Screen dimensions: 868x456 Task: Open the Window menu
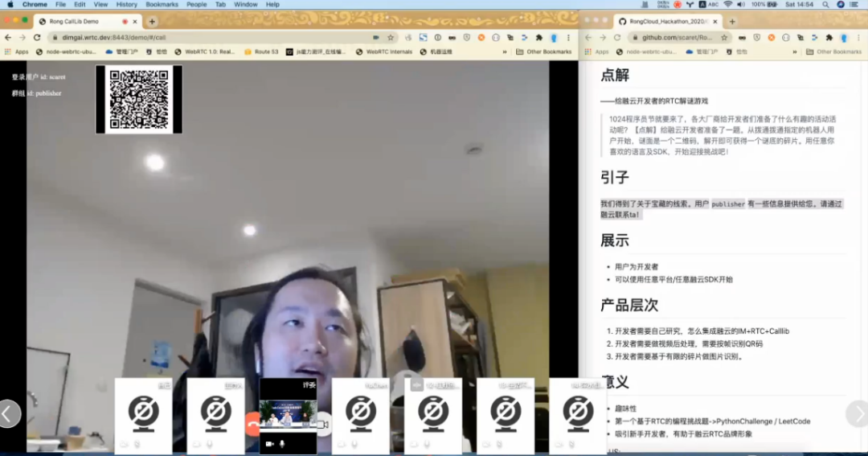click(x=245, y=5)
